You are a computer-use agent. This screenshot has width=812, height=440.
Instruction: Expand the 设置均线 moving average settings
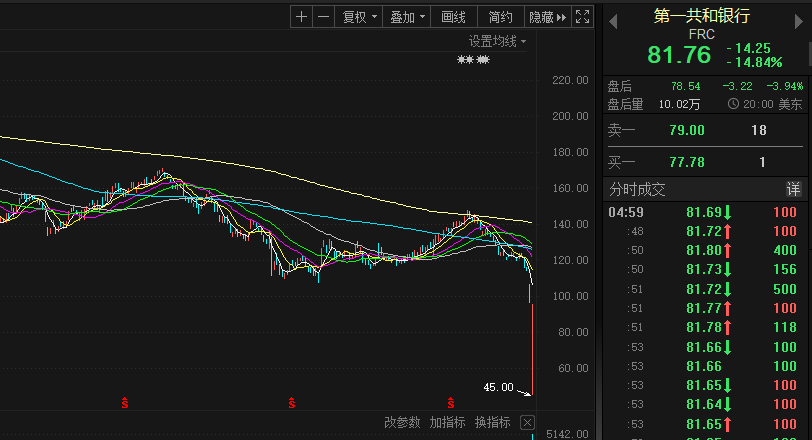tap(497, 41)
